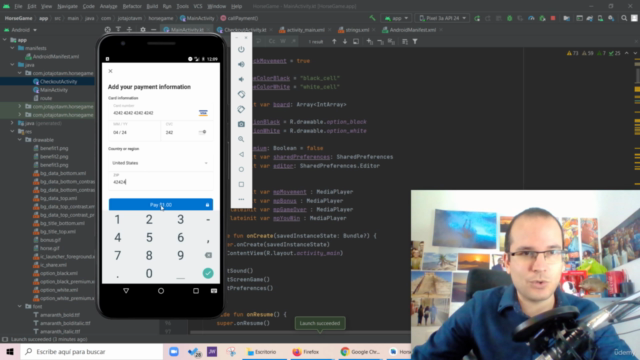Collapse the java folder
The height and width of the screenshot is (360, 640).
pyautogui.click(x=12, y=65)
